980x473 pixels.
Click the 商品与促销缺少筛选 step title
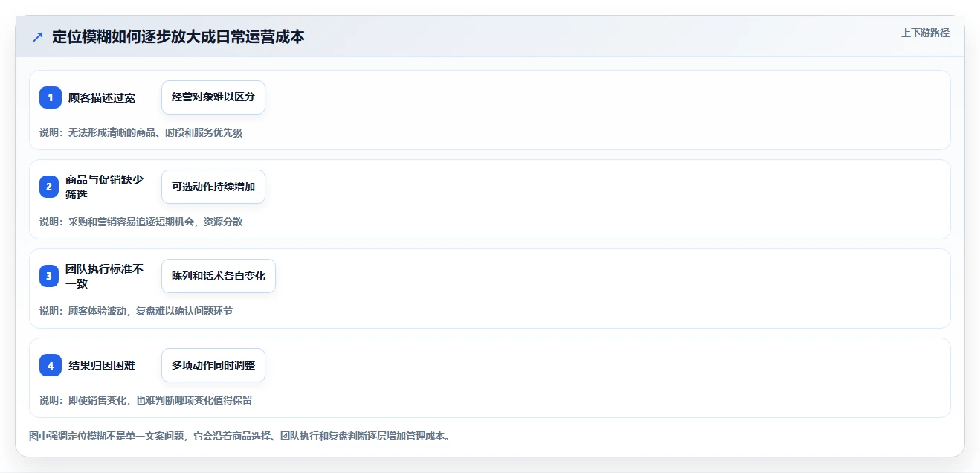pyautogui.click(x=104, y=187)
